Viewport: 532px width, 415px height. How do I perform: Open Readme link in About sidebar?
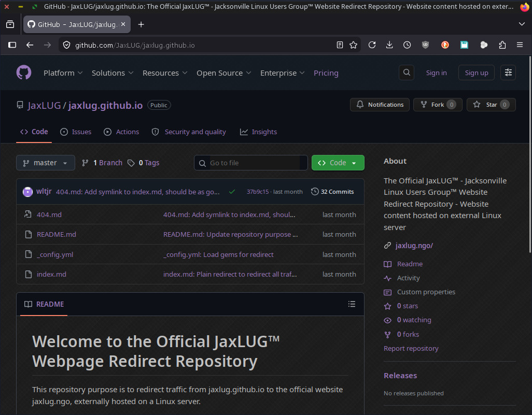tap(410, 264)
